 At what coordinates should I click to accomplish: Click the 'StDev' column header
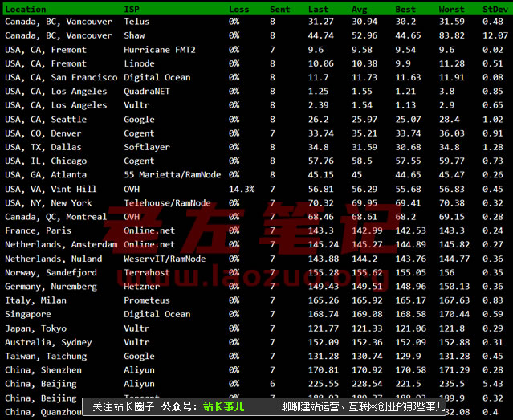495,10
